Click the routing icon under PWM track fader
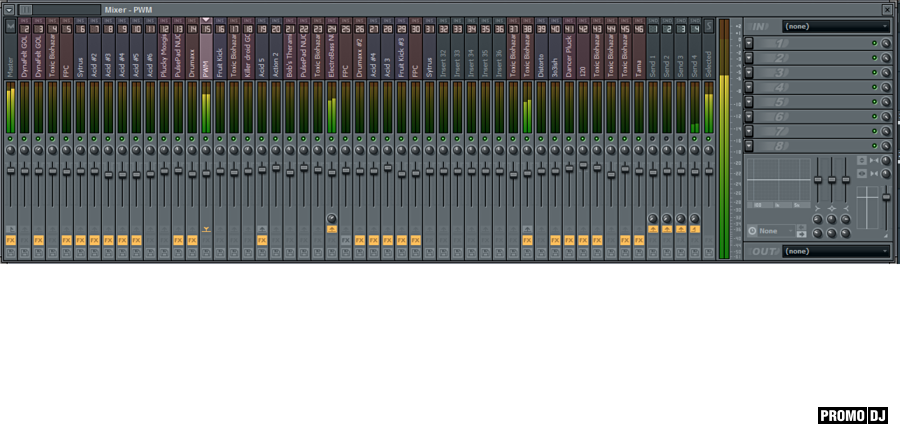 (x=206, y=229)
